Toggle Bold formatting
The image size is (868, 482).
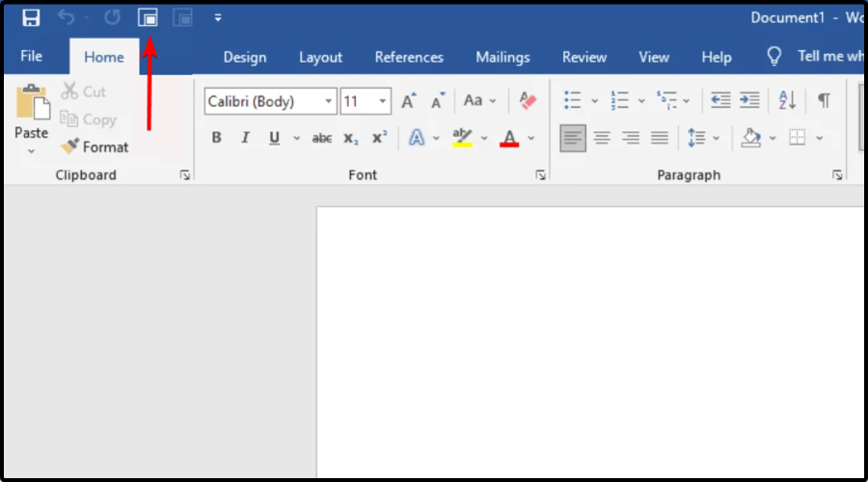click(217, 138)
